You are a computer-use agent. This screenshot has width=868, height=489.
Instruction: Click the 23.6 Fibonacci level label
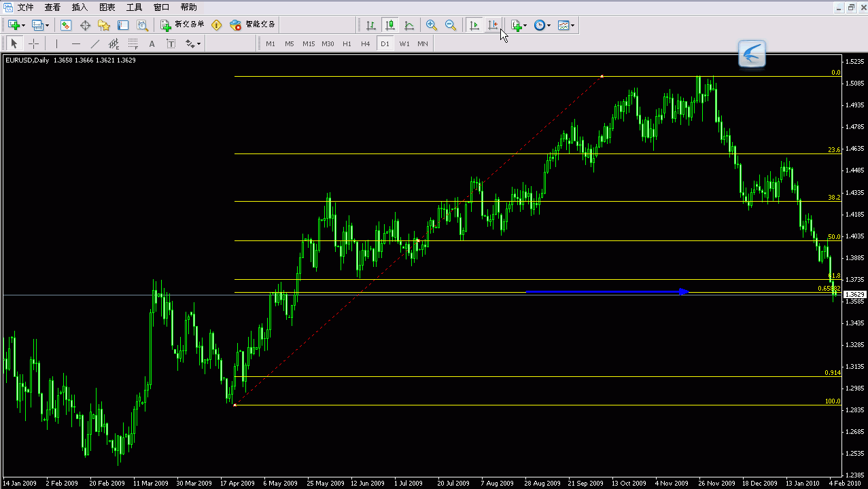coord(834,149)
